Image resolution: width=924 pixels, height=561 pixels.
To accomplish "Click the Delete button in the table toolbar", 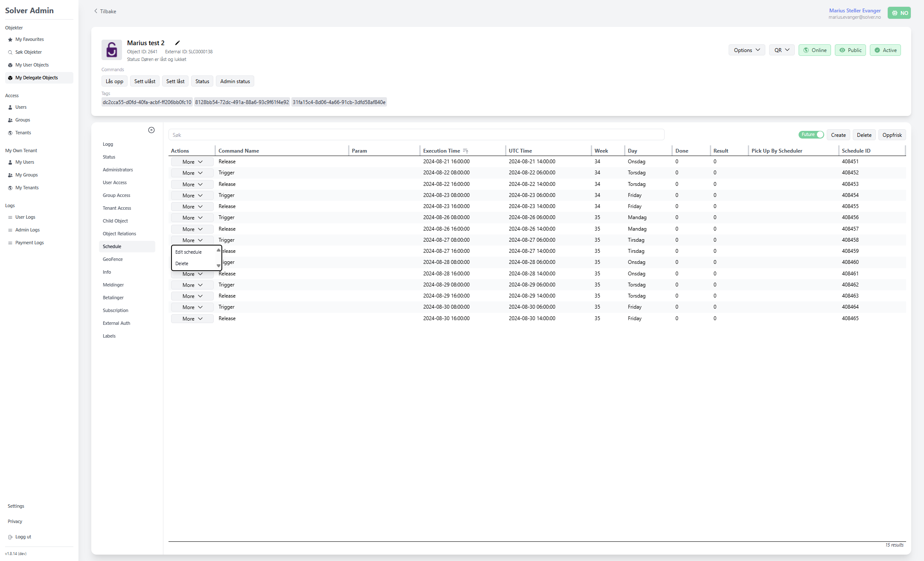I will click(864, 135).
